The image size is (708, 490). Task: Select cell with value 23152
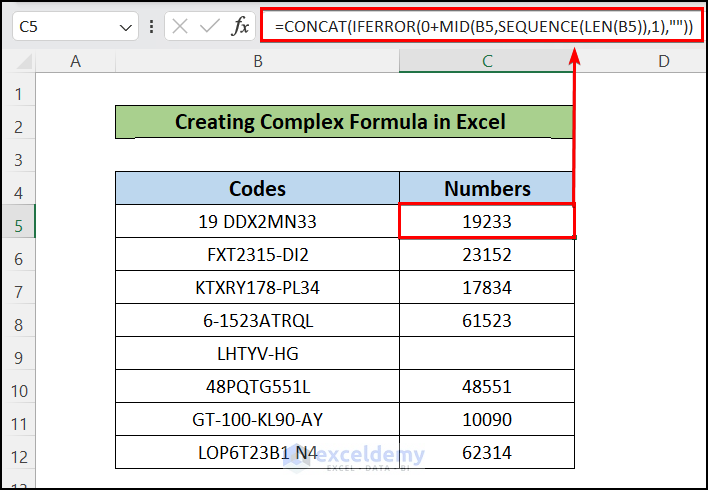487,254
